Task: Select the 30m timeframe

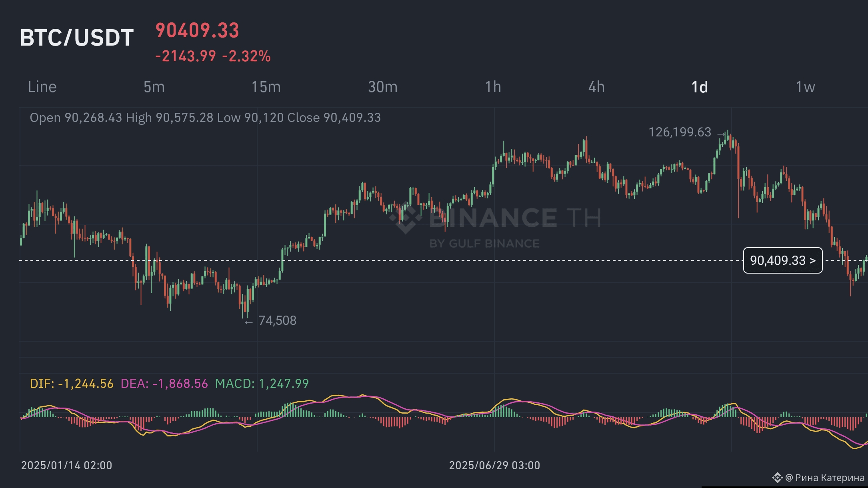Action: click(383, 87)
